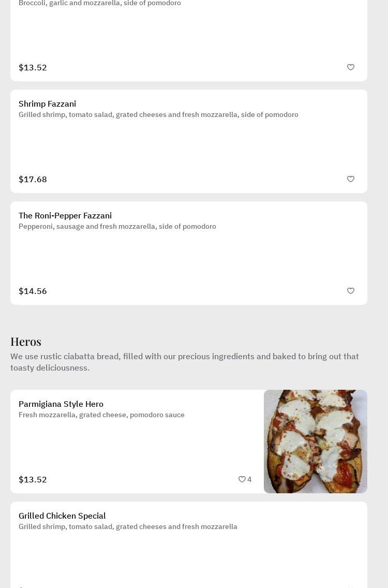Click Grilled Chicken Special description text
Image resolution: width=388 pixels, height=588 pixels.
tap(128, 526)
